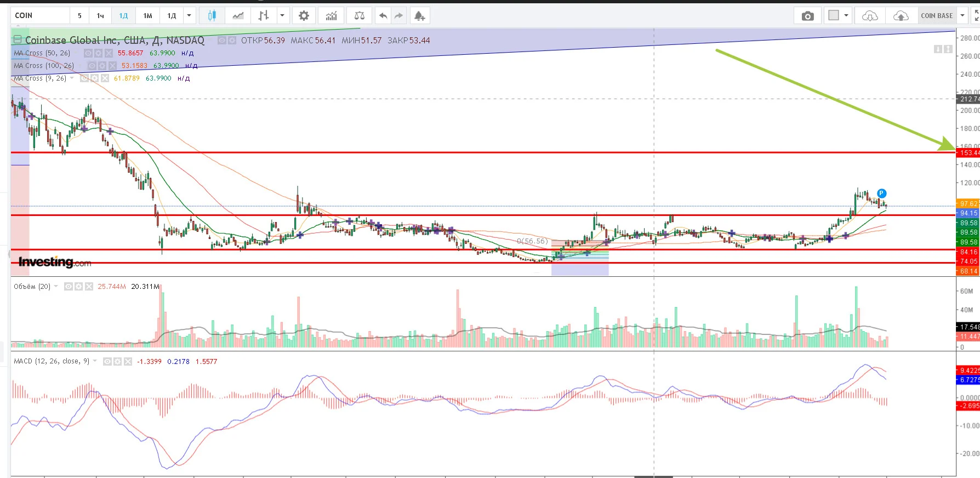Viewport: 980px width, 478px height.
Task: Click the Investing.com logo link
Action: (55, 262)
